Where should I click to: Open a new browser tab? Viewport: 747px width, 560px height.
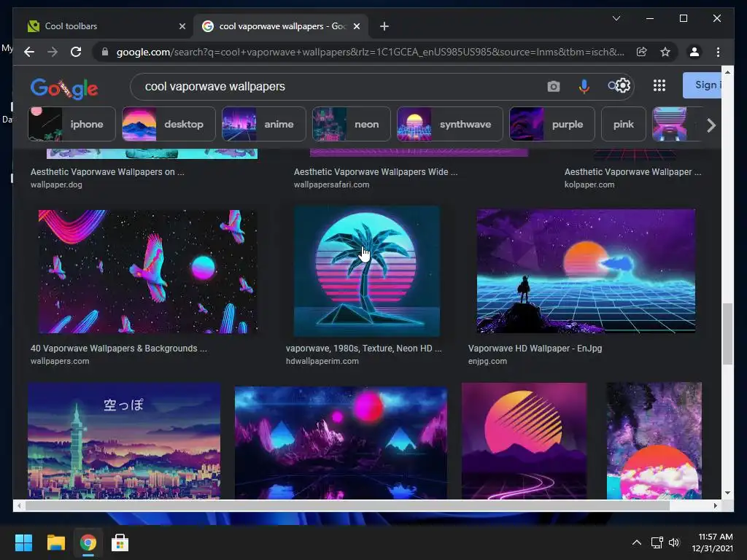coord(384,26)
